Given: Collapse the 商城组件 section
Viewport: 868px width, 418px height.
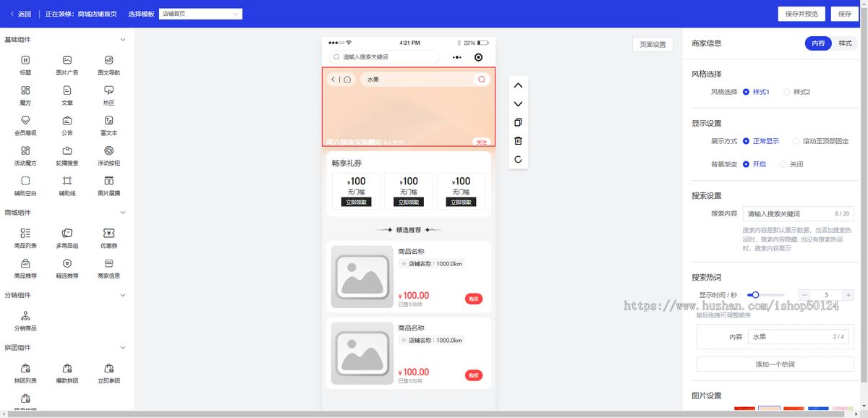Looking at the screenshot, I should 122,213.
